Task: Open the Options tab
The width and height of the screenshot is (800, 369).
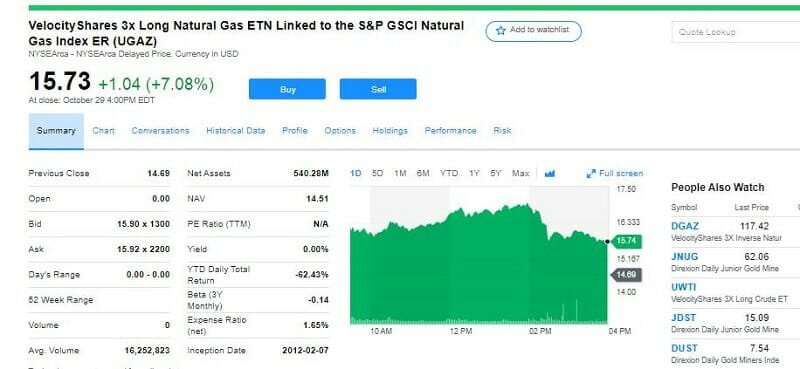Action: pyautogui.click(x=340, y=131)
